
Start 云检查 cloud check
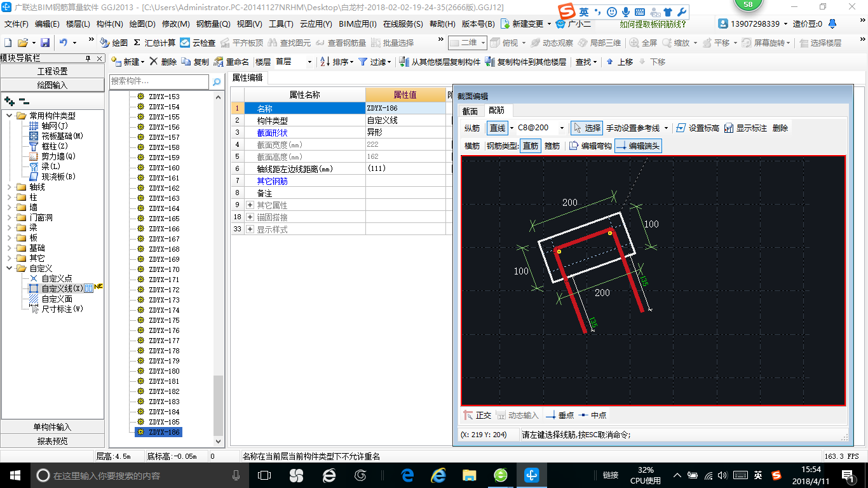[198, 43]
